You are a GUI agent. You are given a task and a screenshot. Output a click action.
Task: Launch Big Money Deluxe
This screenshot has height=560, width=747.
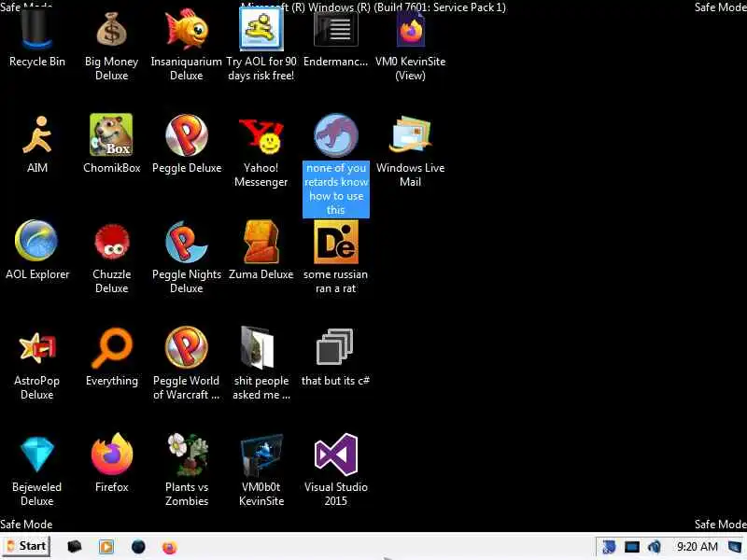point(111,30)
